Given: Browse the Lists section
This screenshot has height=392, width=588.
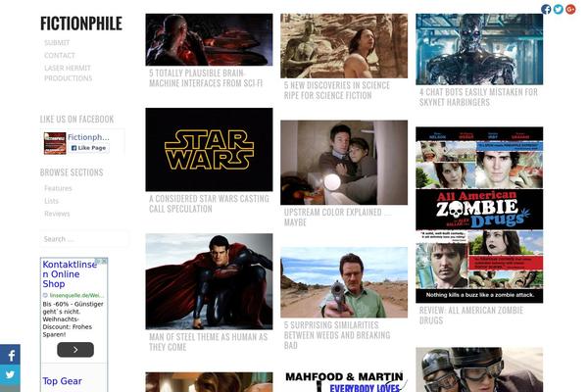Looking at the screenshot, I should point(51,201).
